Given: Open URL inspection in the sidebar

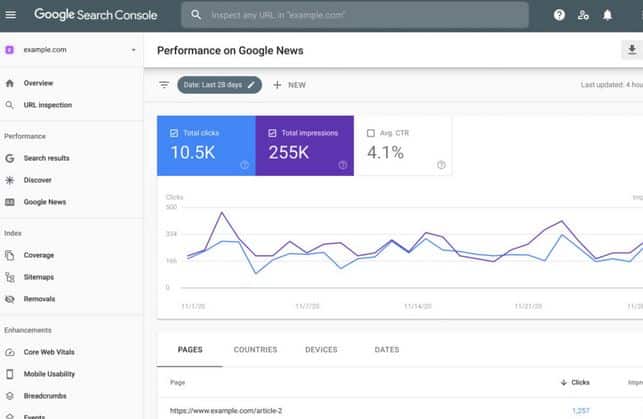Looking at the screenshot, I should (x=48, y=105).
